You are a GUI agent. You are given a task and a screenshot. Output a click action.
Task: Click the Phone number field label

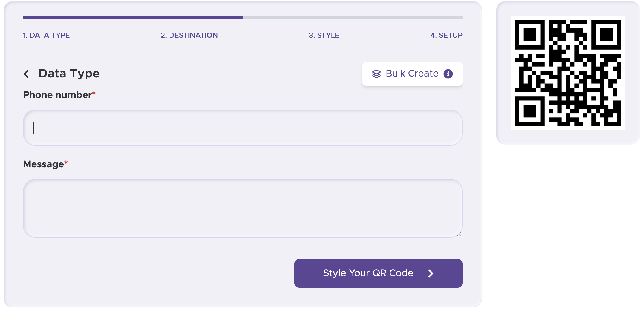coord(57,95)
